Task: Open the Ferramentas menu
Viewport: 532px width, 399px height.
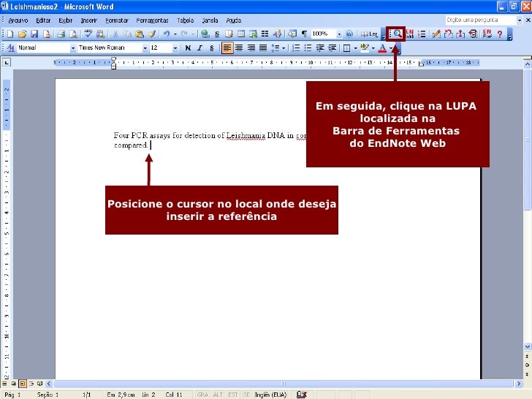Action: click(152, 20)
